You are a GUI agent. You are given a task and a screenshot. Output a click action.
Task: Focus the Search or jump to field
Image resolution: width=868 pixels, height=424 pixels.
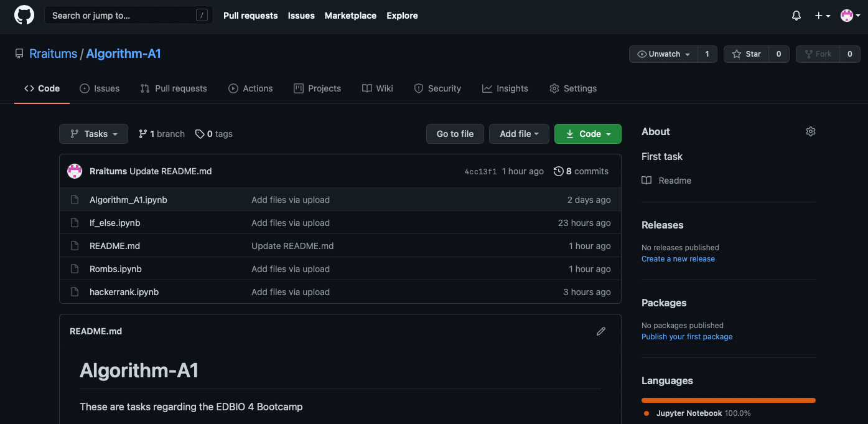click(129, 16)
